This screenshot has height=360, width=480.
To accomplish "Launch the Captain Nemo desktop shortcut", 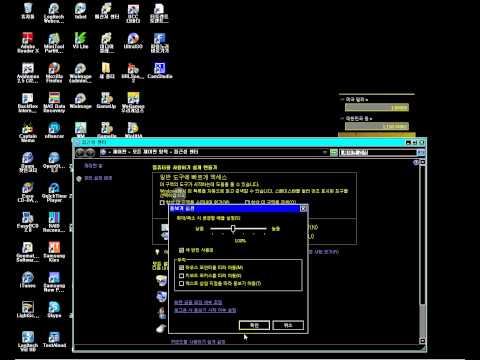I will (x=28, y=132).
